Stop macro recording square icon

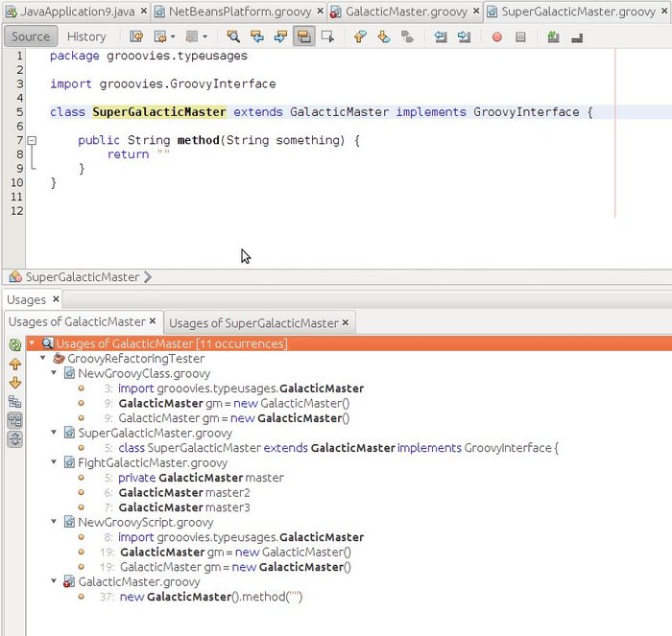(520, 37)
